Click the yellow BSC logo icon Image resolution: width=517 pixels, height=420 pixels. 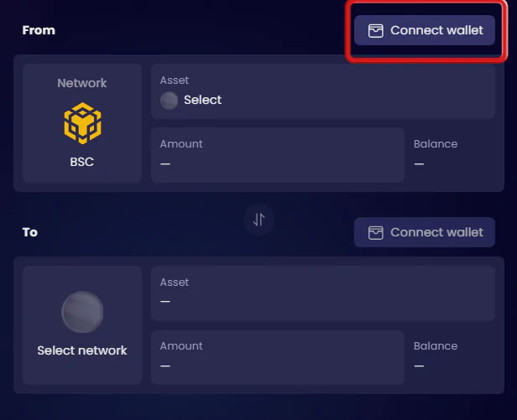82,123
